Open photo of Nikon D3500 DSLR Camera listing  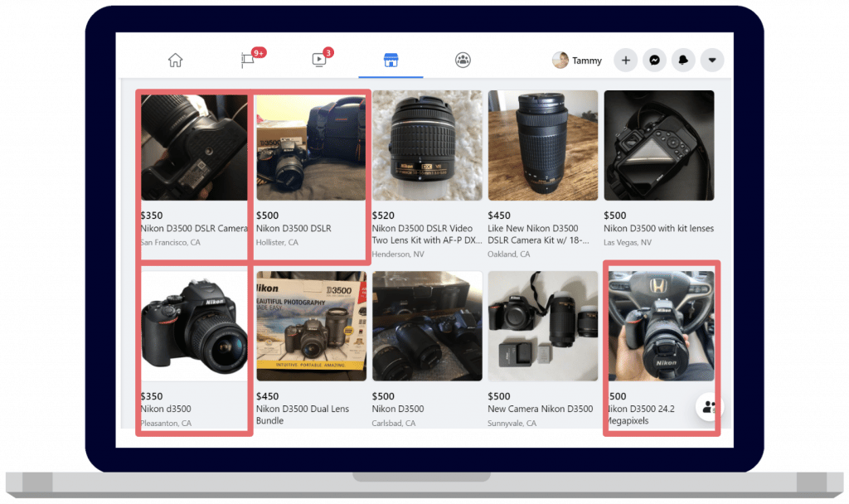click(194, 148)
